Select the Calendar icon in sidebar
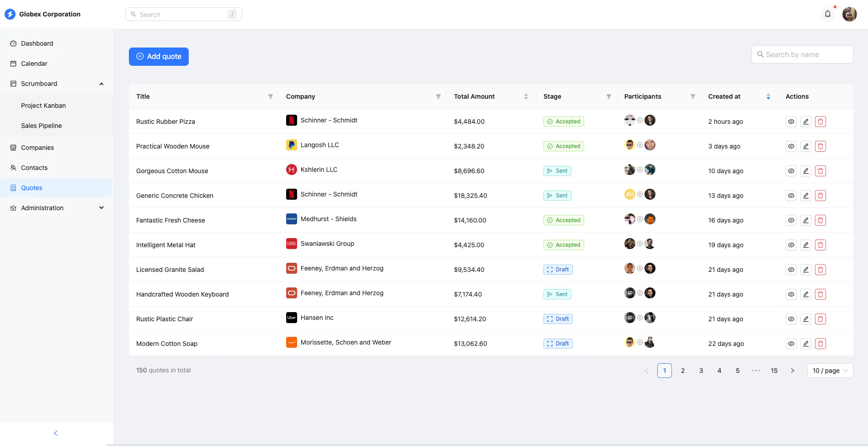This screenshot has width=868, height=446. 13,64
